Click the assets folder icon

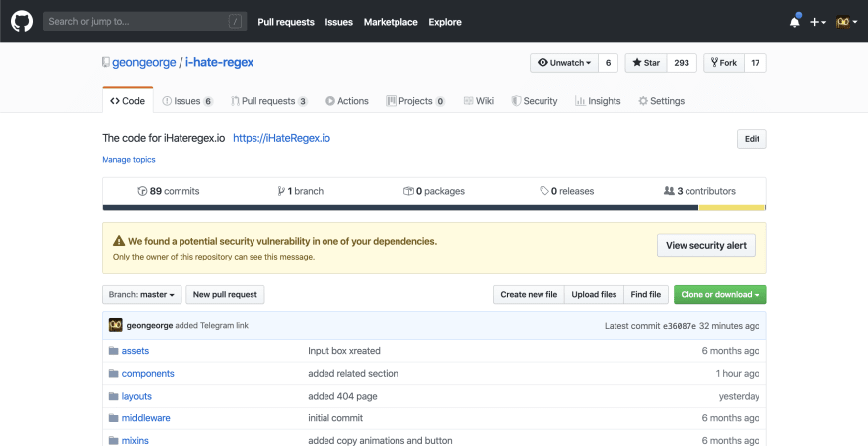[114, 351]
